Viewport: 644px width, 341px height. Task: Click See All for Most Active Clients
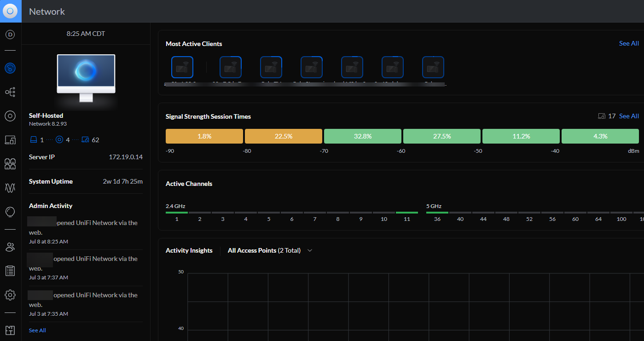tap(628, 43)
